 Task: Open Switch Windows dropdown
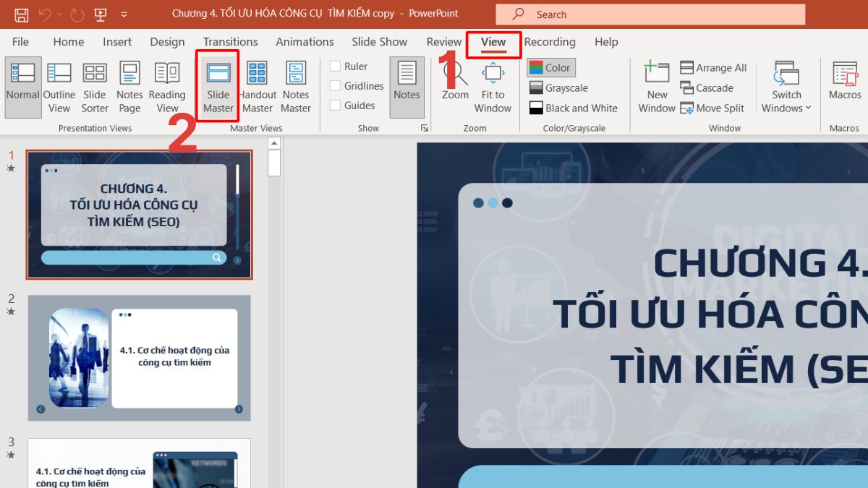pyautogui.click(x=786, y=87)
